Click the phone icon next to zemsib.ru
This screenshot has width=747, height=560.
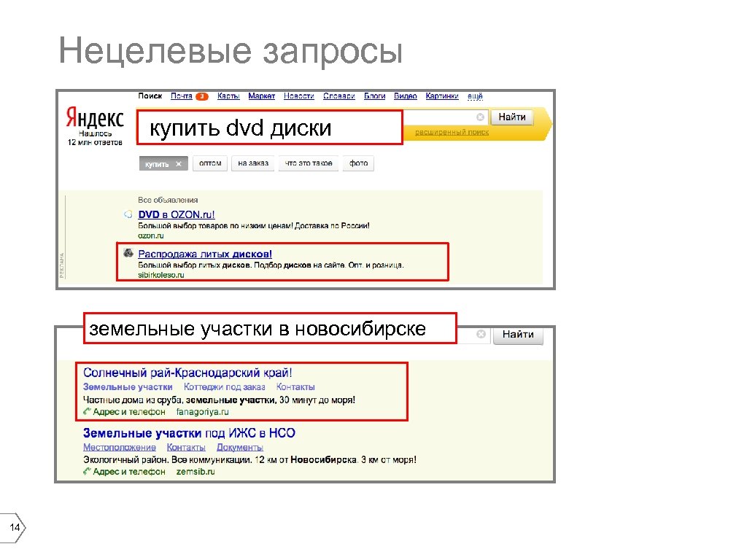pos(87,472)
